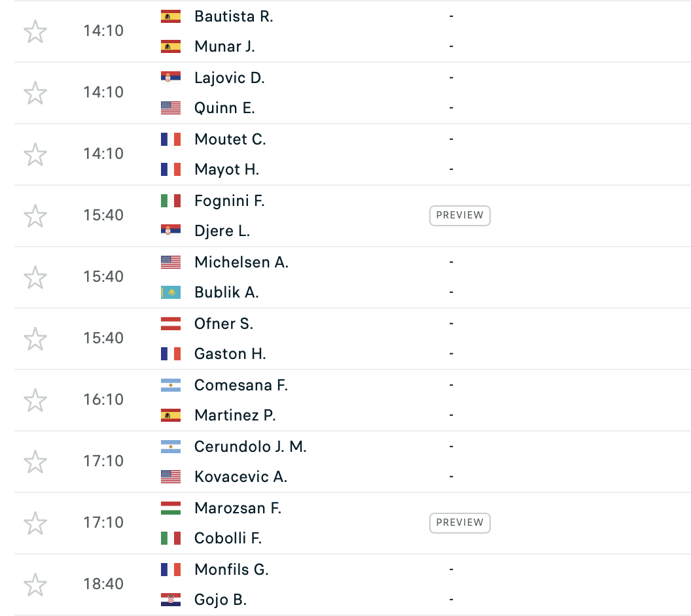Add Fognini vs Djere to favorites

click(35, 216)
